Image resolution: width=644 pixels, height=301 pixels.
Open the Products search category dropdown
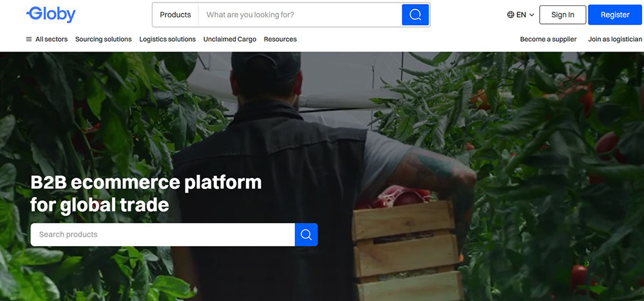(175, 15)
